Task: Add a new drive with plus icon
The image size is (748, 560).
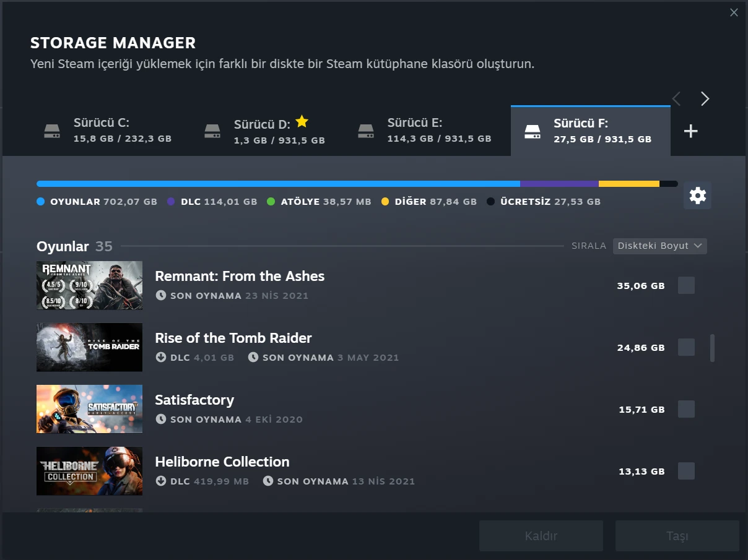Action: click(690, 131)
